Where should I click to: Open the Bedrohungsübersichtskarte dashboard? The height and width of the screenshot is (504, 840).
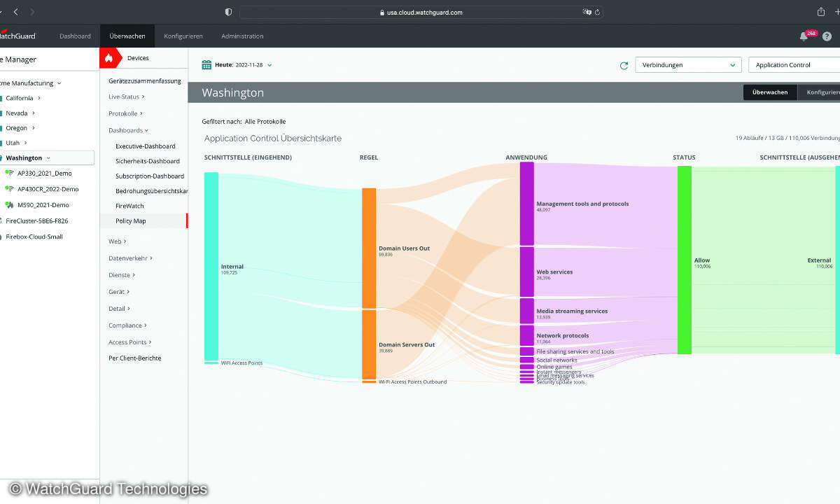pyautogui.click(x=152, y=191)
